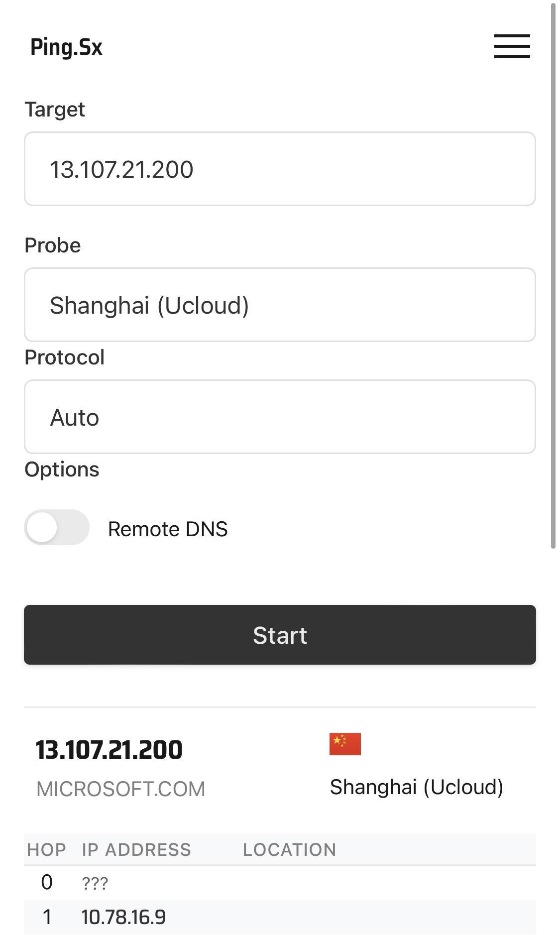This screenshot has height=935, width=560.
Task: Click the Target label
Action: (x=55, y=110)
